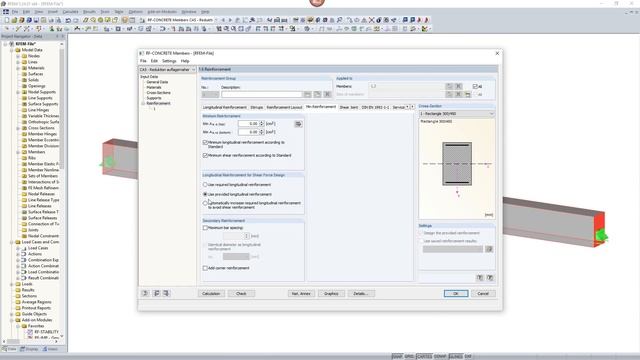Viewport: 640px width, 360px height.
Task: Click the Cancel button
Action: coord(483,293)
